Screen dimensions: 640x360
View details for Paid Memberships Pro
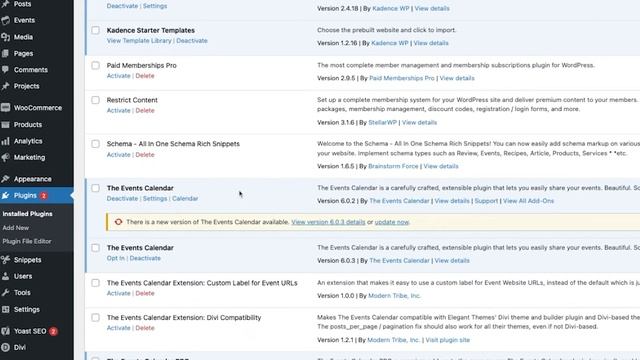(x=457, y=78)
